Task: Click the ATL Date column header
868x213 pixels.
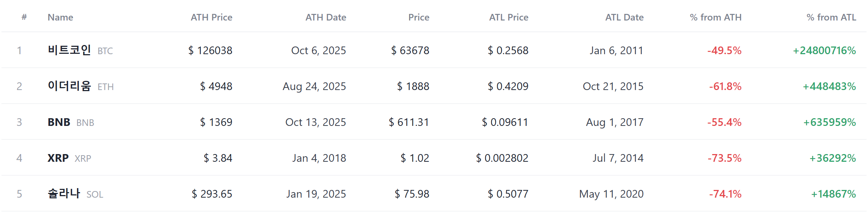Action: [624, 17]
